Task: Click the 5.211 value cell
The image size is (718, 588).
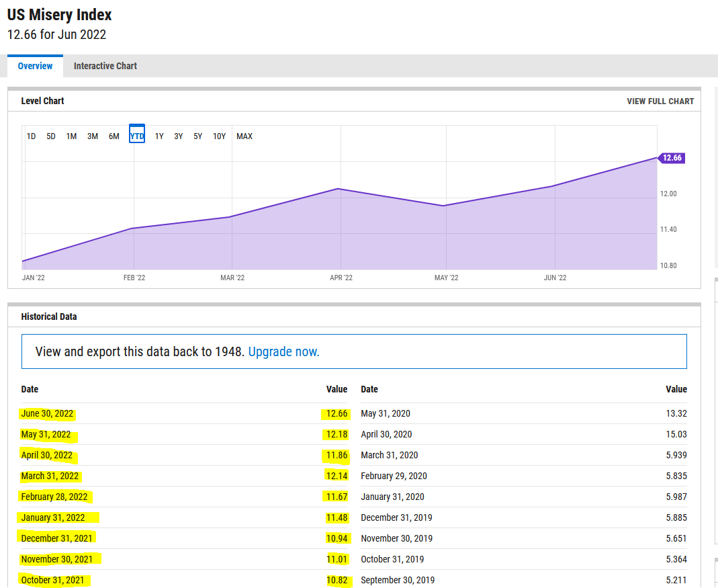Action: click(676, 580)
